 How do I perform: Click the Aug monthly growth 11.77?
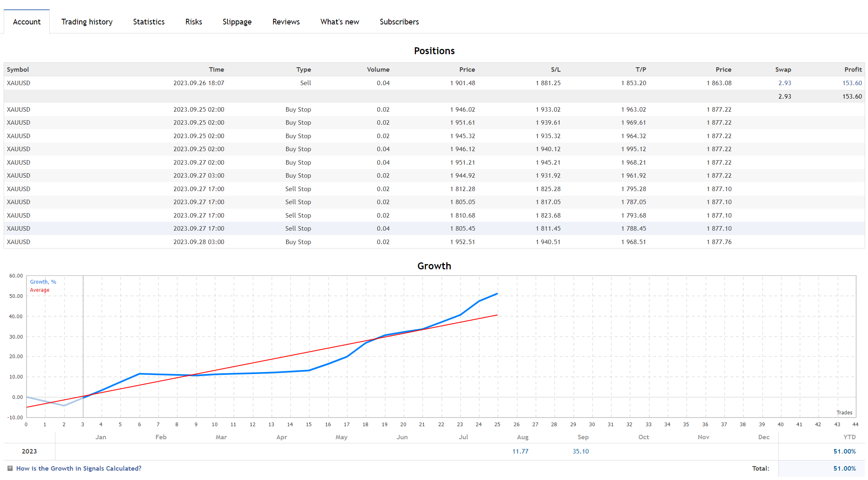point(520,451)
